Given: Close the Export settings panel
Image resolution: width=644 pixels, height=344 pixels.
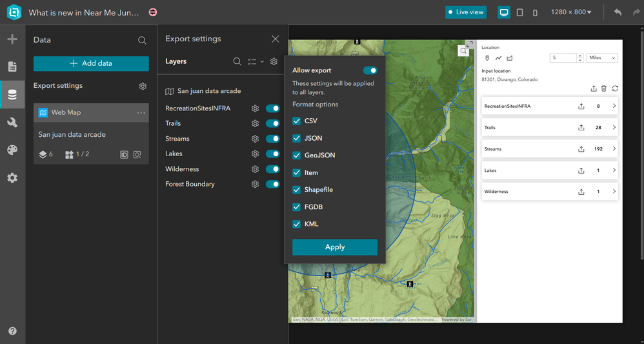Looking at the screenshot, I should tap(275, 39).
